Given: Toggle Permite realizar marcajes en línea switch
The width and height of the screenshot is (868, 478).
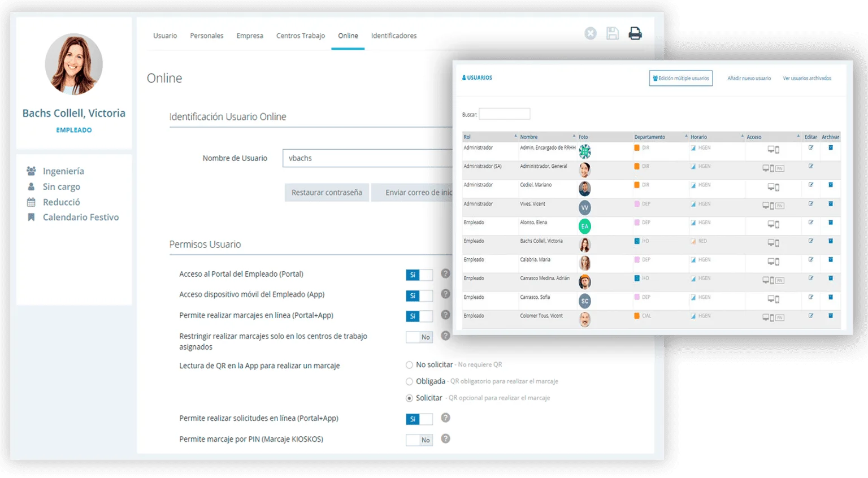Looking at the screenshot, I should [x=419, y=316].
